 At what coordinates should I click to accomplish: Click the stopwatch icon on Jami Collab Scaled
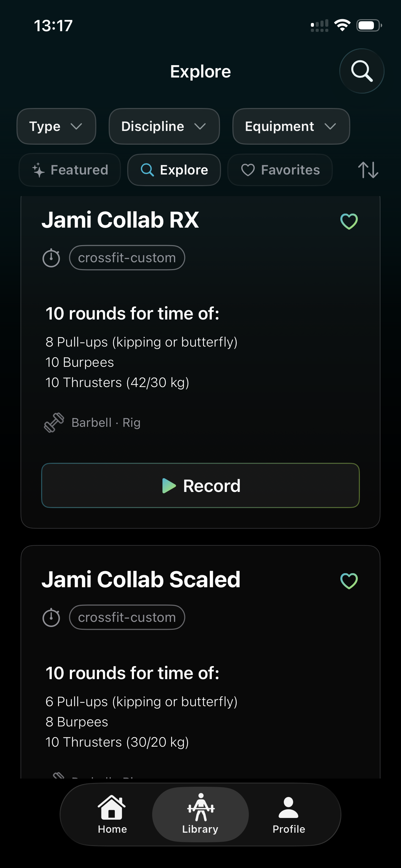(51, 617)
